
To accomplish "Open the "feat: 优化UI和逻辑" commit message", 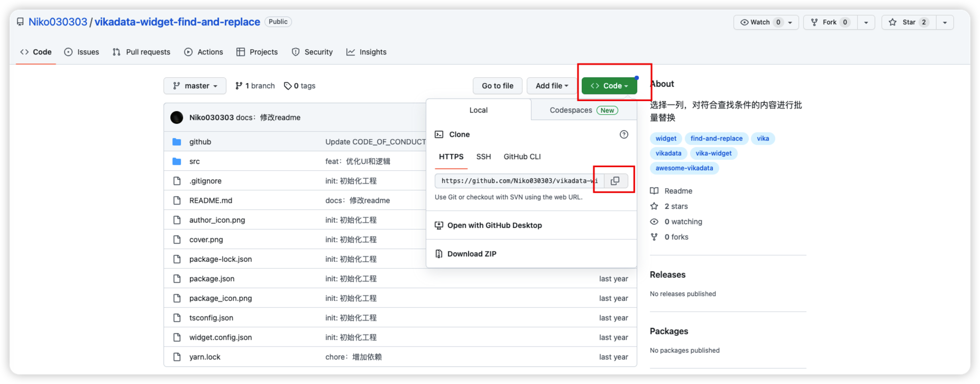I will tap(358, 161).
